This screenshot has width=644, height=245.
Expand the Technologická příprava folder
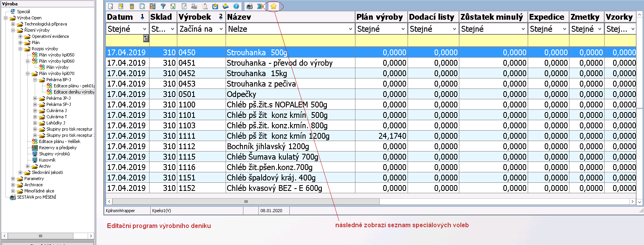point(13,24)
